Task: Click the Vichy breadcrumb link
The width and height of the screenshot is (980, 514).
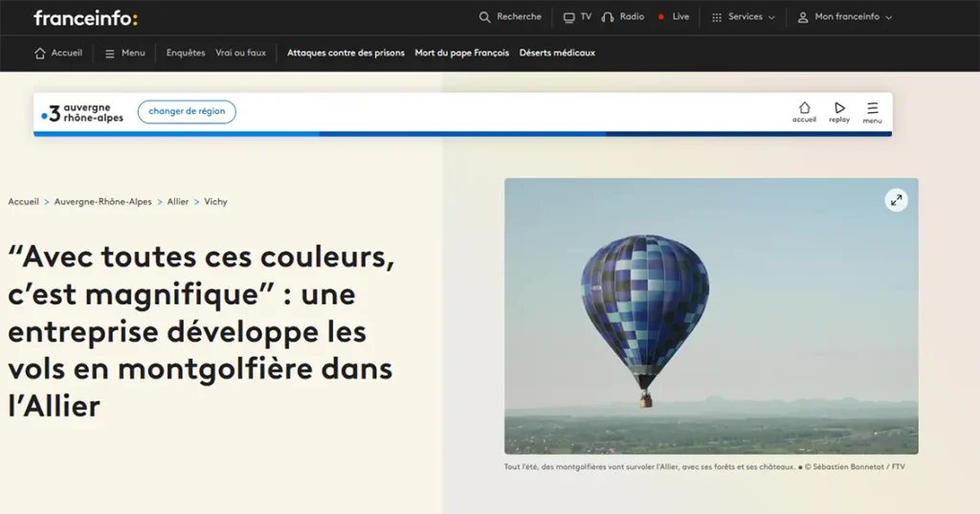Action: pos(215,201)
